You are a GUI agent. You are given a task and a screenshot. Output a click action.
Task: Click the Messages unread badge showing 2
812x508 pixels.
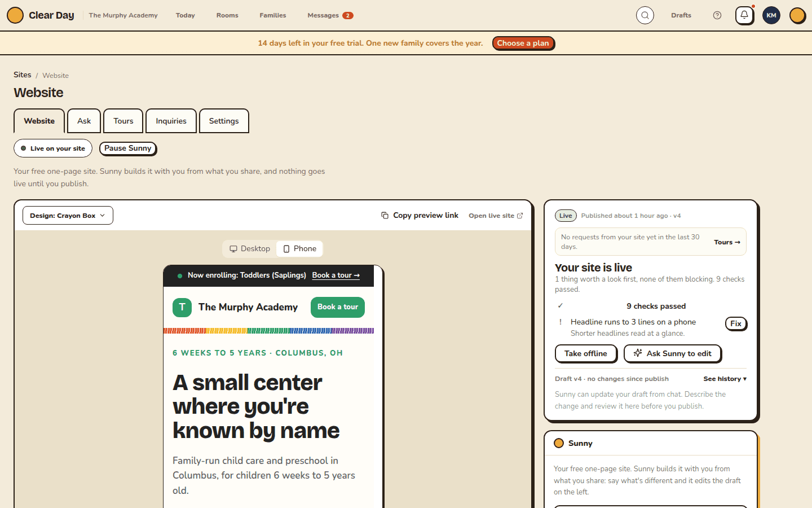(348, 15)
